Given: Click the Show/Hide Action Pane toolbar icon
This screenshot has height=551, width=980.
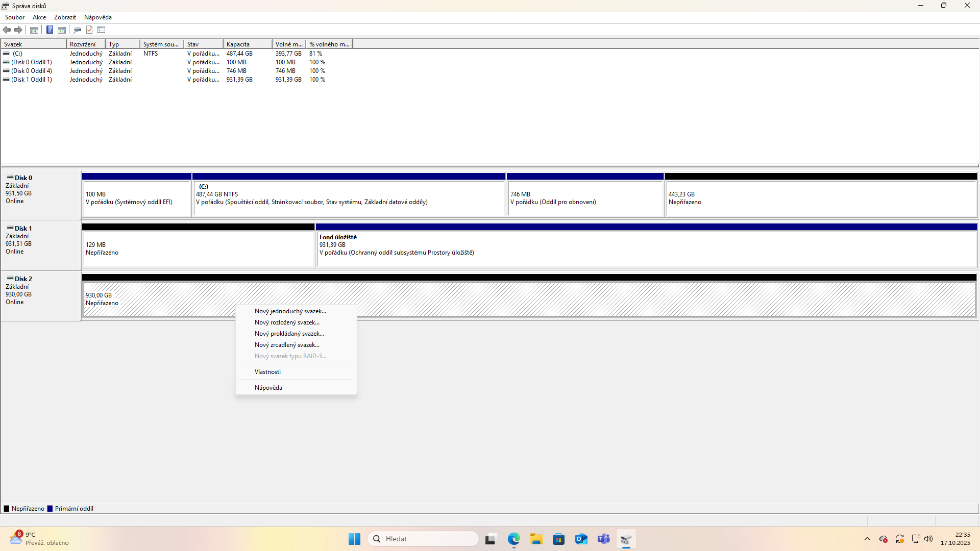Looking at the screenshot, I should (62, 30).
